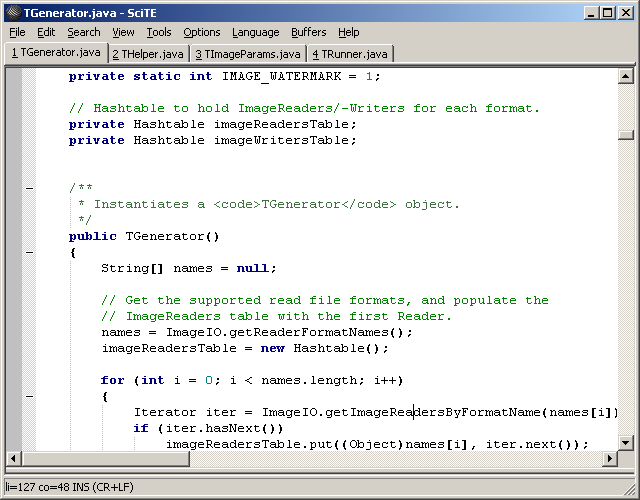Open the Tools menu

coord(159,32)
